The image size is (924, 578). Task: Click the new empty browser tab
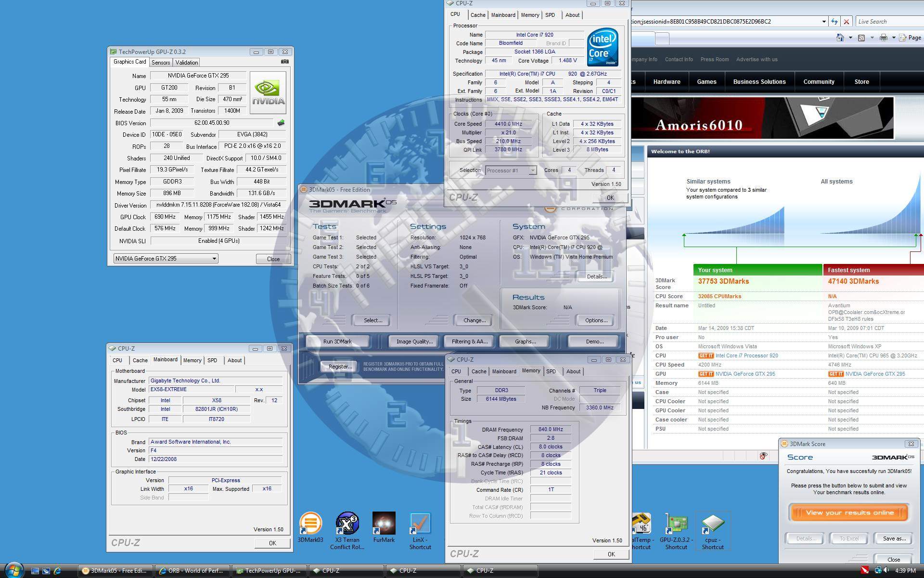point(662,39)
